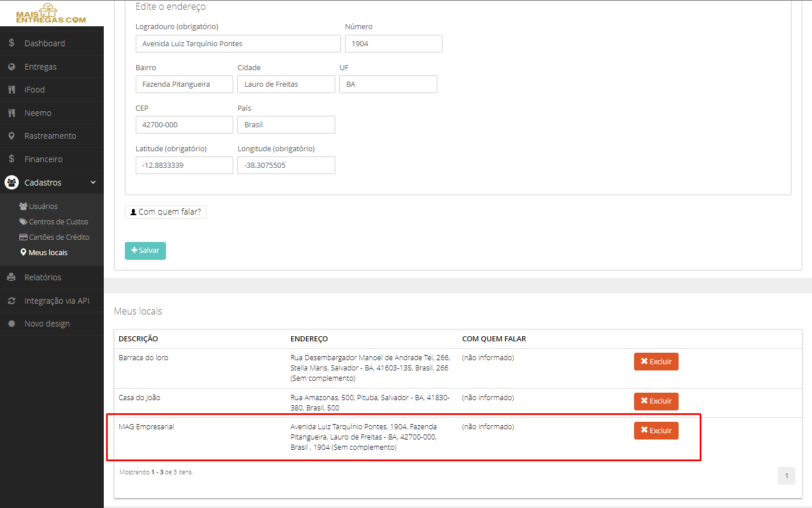Click the COM QUEM FALAR column header

tap(494, 339)
